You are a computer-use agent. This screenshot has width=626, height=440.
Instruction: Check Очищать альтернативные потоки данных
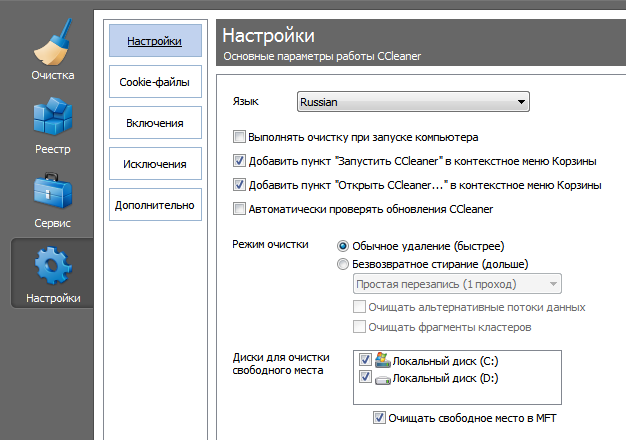[x=359, y=307]
